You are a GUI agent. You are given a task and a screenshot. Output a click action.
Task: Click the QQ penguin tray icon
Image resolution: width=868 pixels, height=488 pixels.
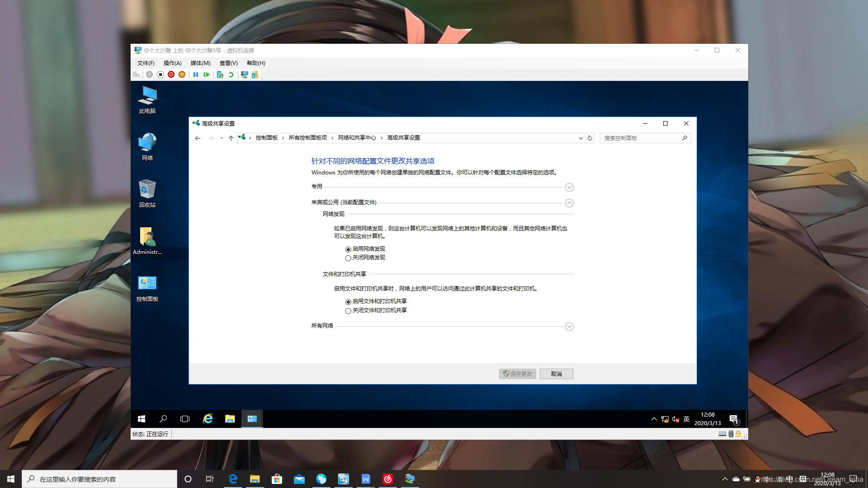coord(758,479)
